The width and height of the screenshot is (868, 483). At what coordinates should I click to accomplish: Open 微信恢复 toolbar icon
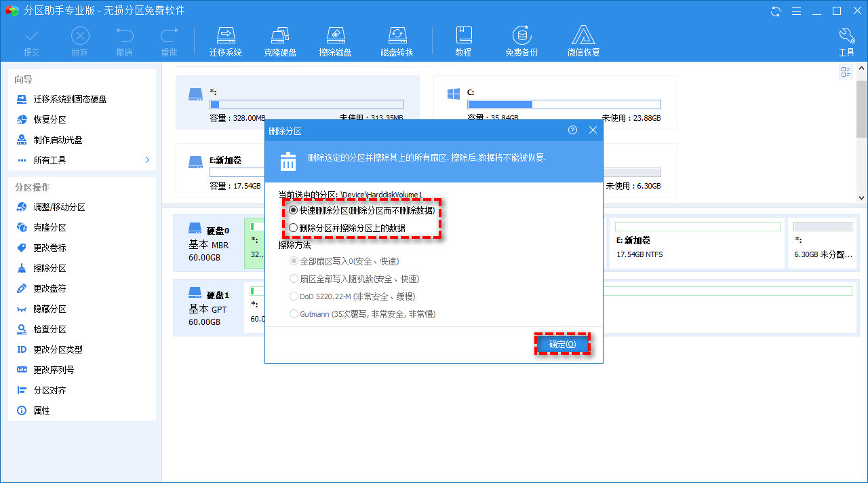tap(584, 42)
